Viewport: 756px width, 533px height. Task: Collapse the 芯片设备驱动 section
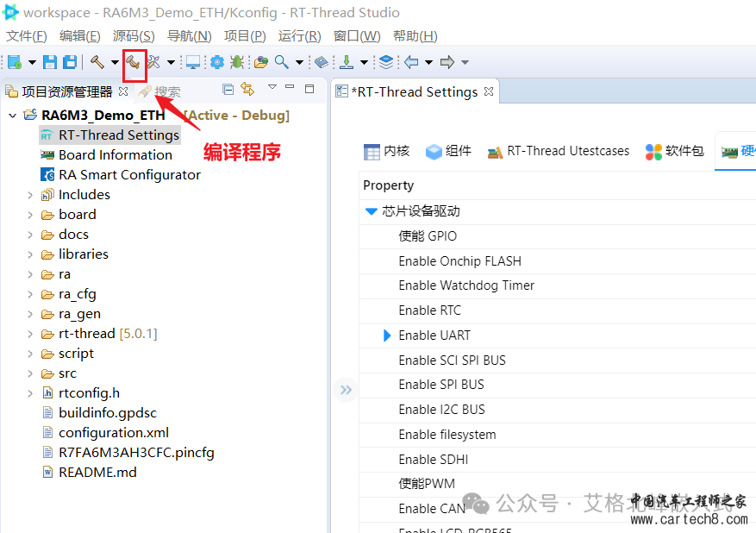coord(371,211)
